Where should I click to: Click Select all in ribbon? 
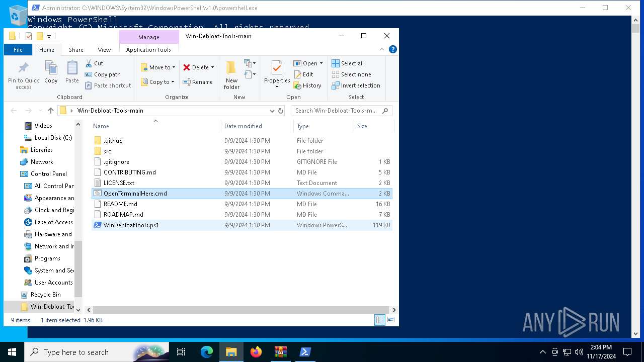(347, 63)
